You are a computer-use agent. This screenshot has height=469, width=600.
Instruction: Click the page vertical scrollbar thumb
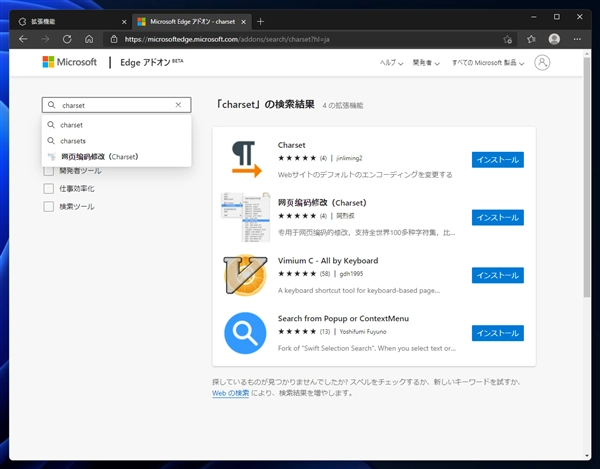pyautogui.click(x=587, y=177)
